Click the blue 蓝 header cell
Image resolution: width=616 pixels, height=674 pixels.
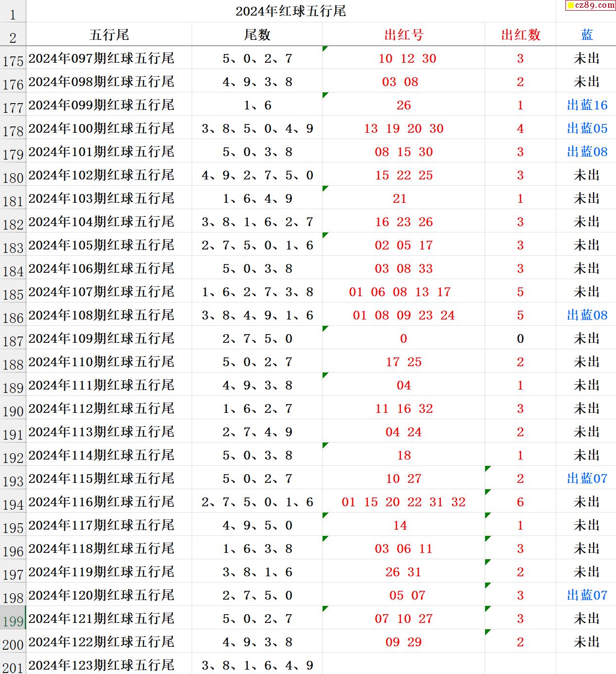(586, 35)
